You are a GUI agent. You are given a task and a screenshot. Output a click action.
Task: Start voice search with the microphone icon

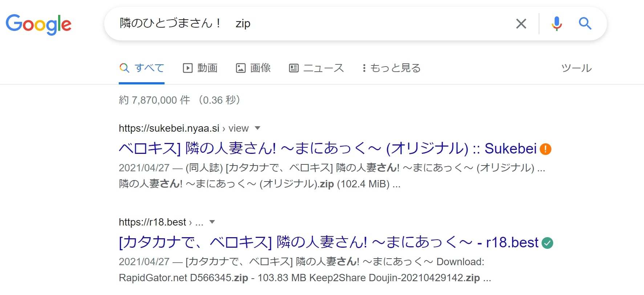[556, 24]
